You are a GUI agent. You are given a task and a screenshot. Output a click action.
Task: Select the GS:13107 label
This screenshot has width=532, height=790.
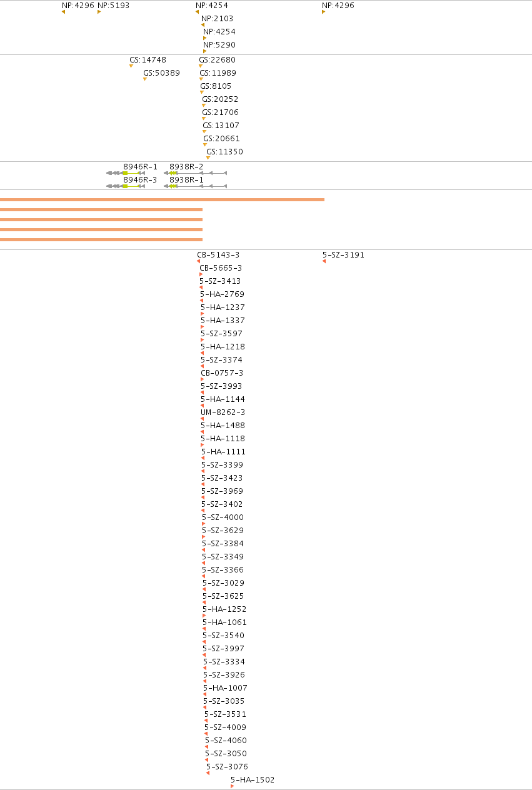221,125
